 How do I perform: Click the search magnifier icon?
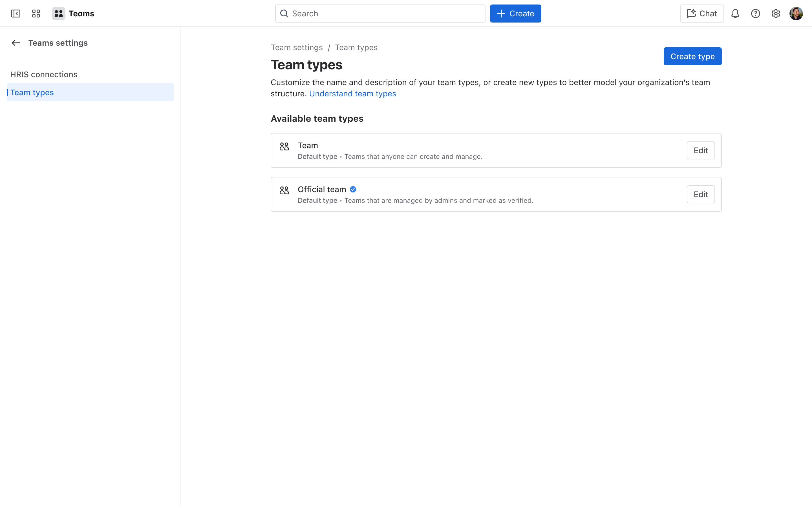(284, 14)
